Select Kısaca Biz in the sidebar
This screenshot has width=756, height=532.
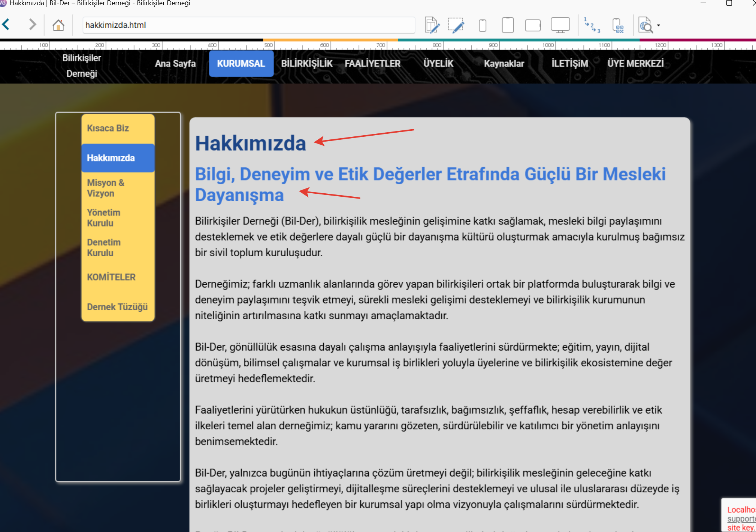tap(118, 129)
